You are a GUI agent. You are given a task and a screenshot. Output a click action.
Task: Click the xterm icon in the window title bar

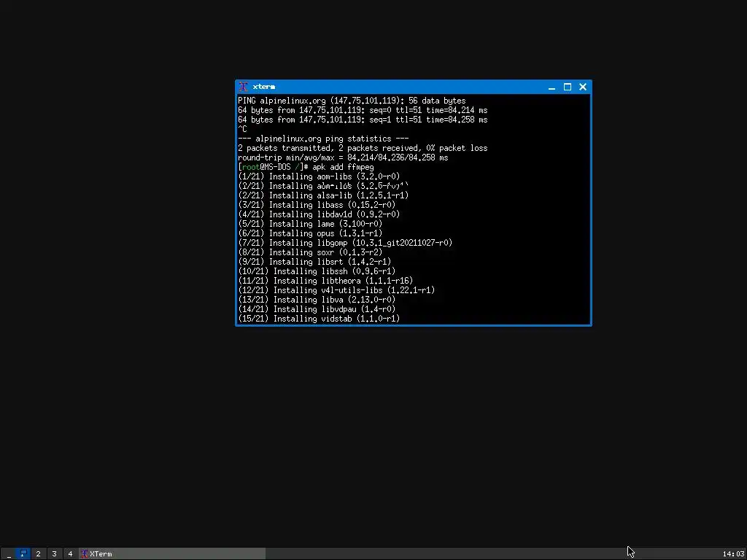[x=244, y=87]
